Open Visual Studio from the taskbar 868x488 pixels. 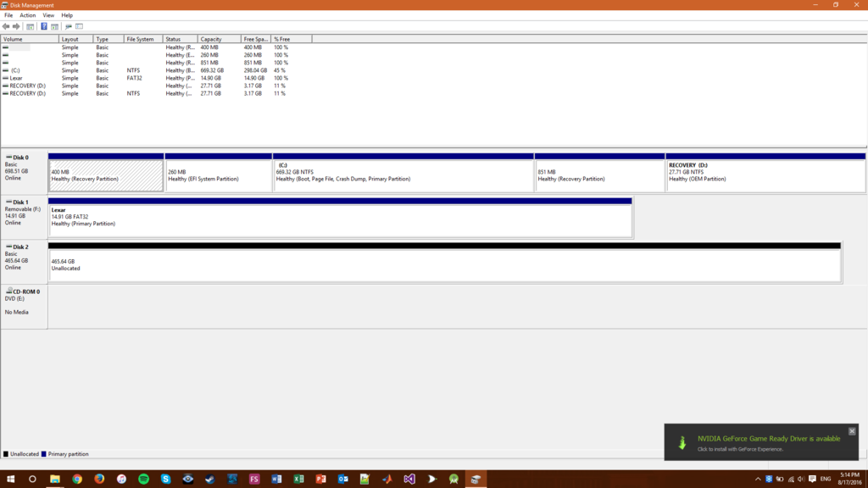pyautogui.click(x=409, y=479)
